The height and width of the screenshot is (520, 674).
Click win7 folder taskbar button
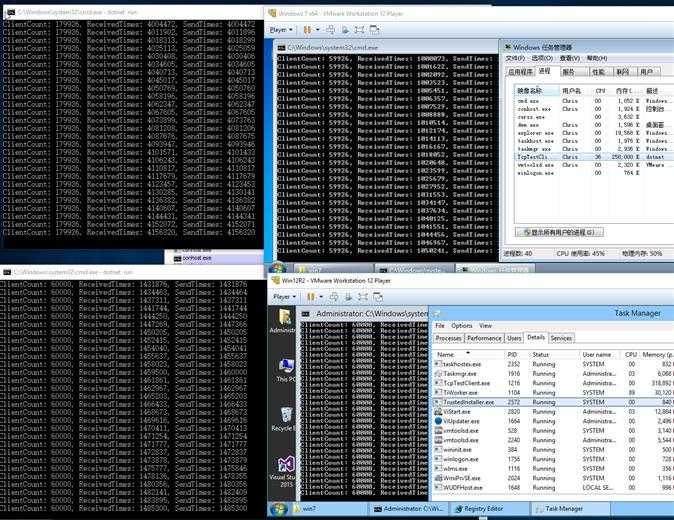330,509
